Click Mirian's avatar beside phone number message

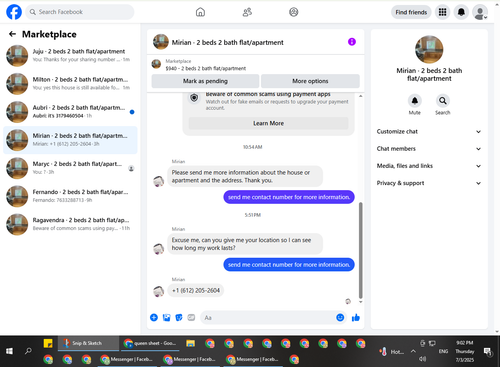coord(158,291)
